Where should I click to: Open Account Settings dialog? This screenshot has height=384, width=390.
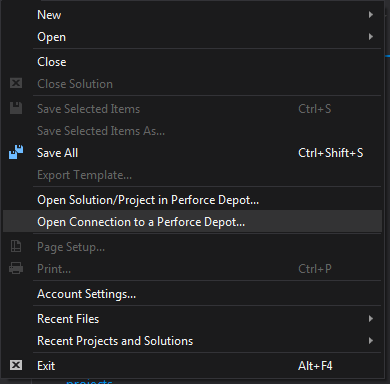coord(193,294)
